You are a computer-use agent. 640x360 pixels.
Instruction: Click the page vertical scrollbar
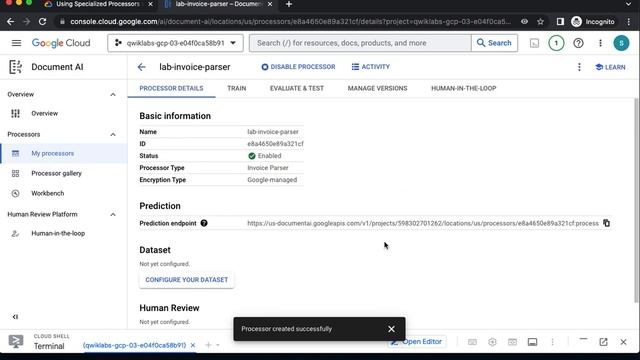coord(637,201)
